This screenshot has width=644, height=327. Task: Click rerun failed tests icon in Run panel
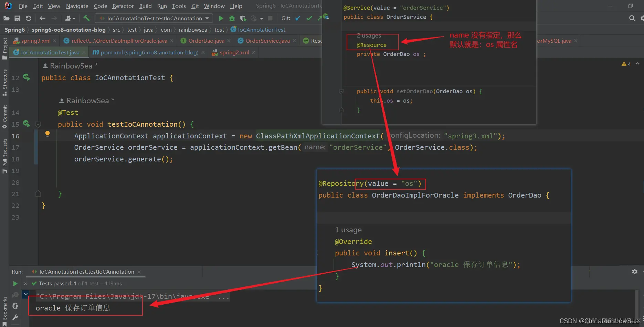pyautogui.click(x=15, y=295)
